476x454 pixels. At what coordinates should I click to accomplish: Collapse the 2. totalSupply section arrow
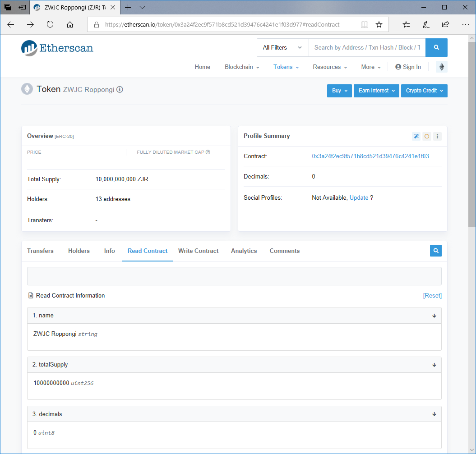(x=434, y=365)
